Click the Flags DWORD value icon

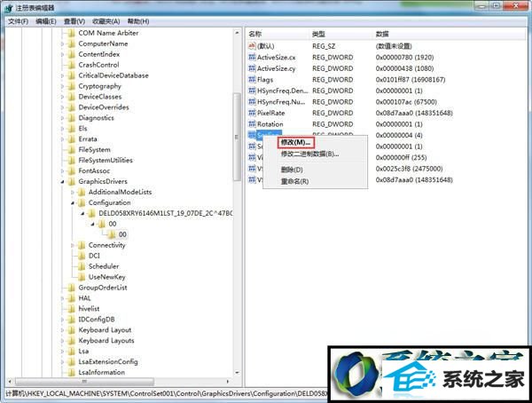[x=252, y=80]
